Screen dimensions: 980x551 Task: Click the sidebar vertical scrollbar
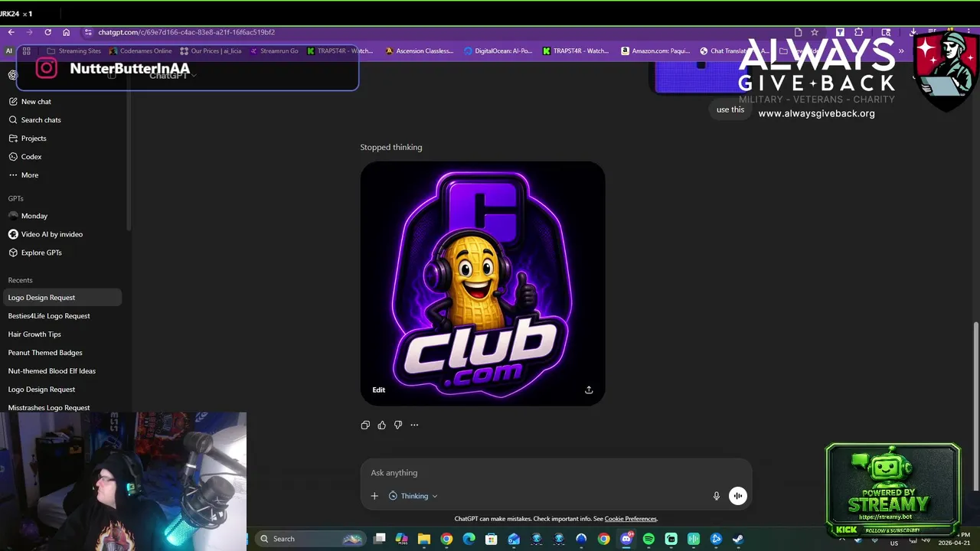(129, 145)
